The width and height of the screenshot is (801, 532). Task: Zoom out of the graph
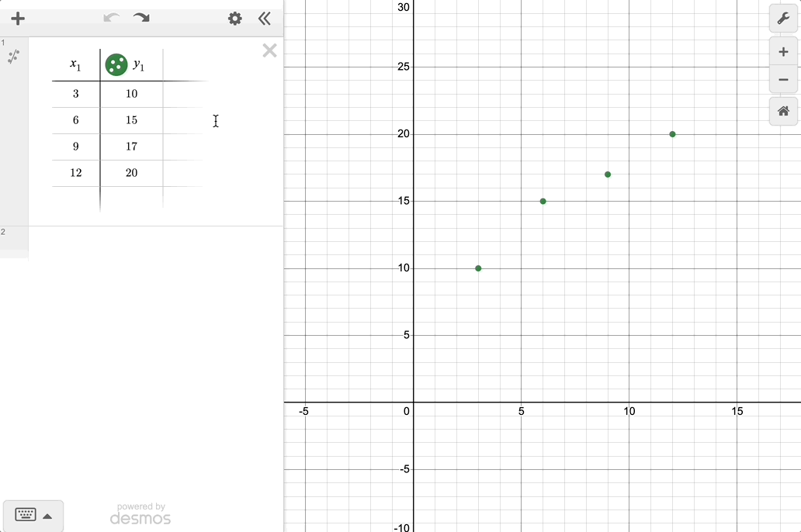pyautogui.click(x=783, y=80)
